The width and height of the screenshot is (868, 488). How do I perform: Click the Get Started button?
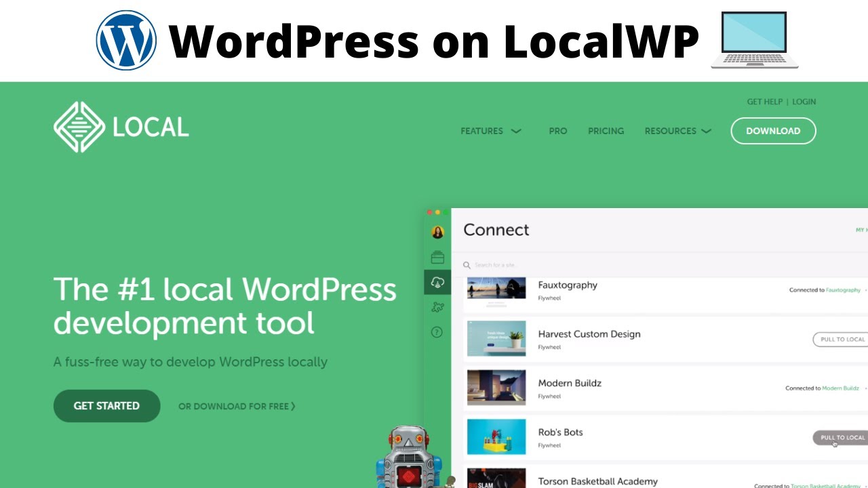pyautogui.click(x=106, y=406)
